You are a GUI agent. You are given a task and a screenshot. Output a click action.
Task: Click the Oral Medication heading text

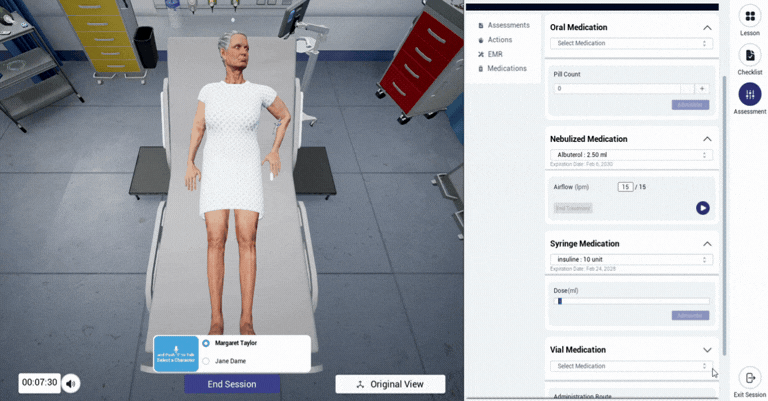click(578, 27)
